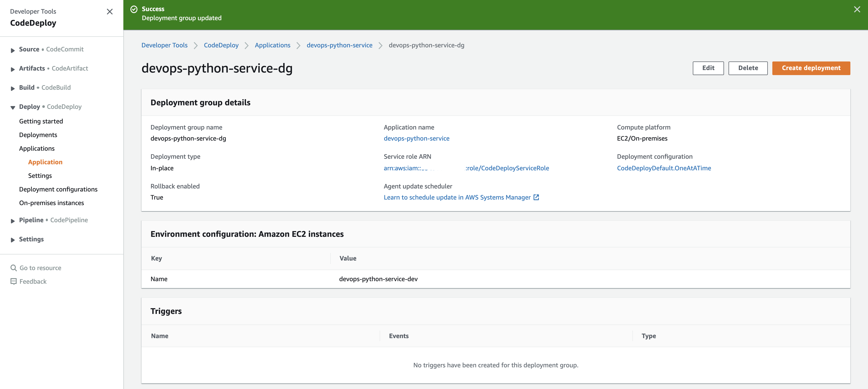868x389 pixels.
Task: Click the Create deployment button
Action: point(811,68)
